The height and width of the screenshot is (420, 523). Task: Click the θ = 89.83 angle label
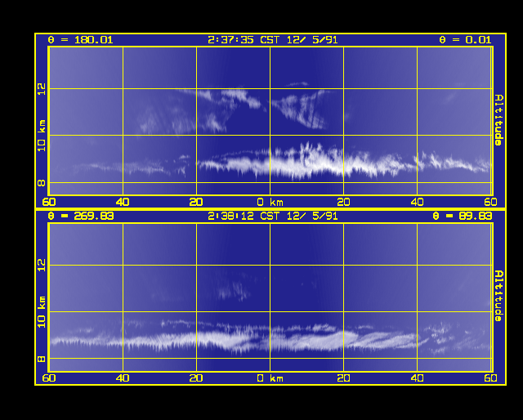[x=462, y=216]
